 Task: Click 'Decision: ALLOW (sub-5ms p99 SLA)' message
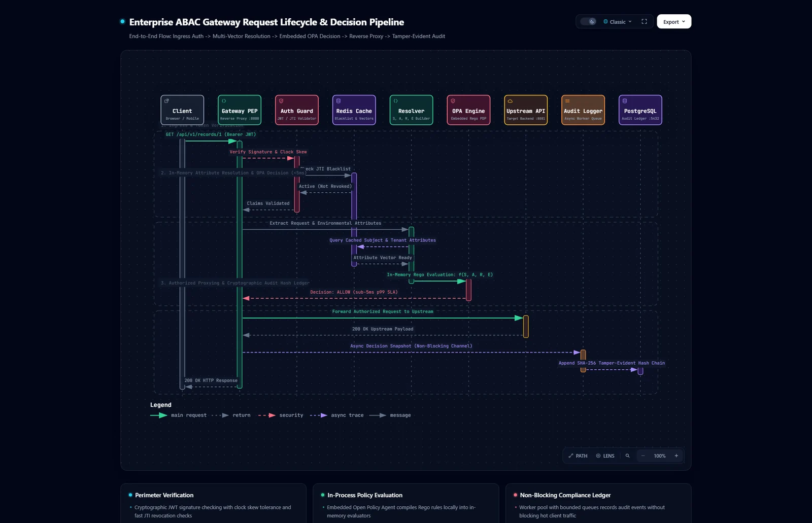click(x=354, y=292)
